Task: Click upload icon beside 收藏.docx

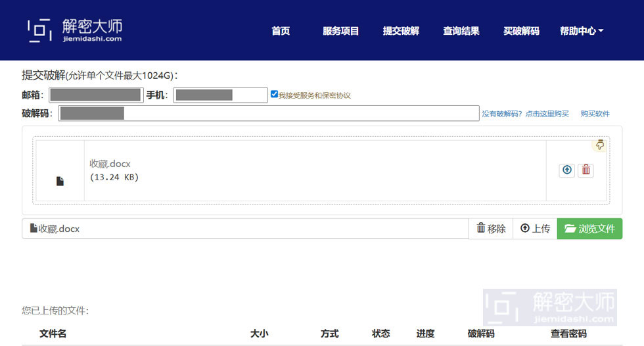Action: click(x=566, y=170)
